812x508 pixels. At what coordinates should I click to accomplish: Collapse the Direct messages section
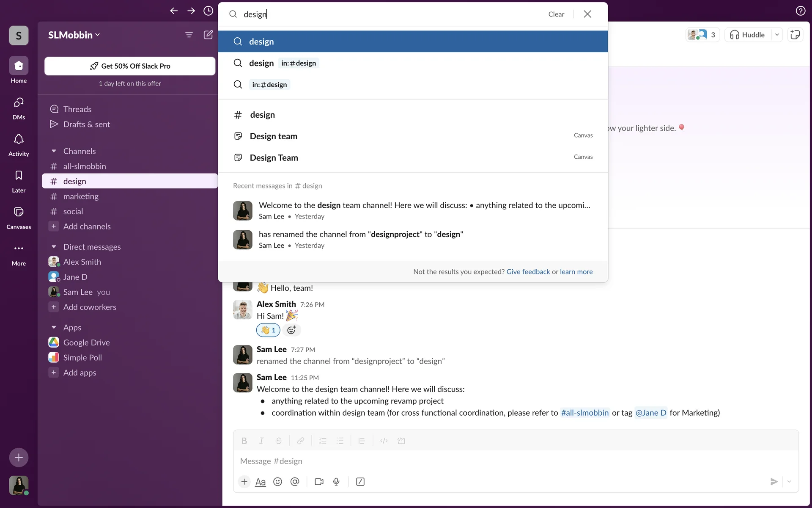tap(54, 247)
